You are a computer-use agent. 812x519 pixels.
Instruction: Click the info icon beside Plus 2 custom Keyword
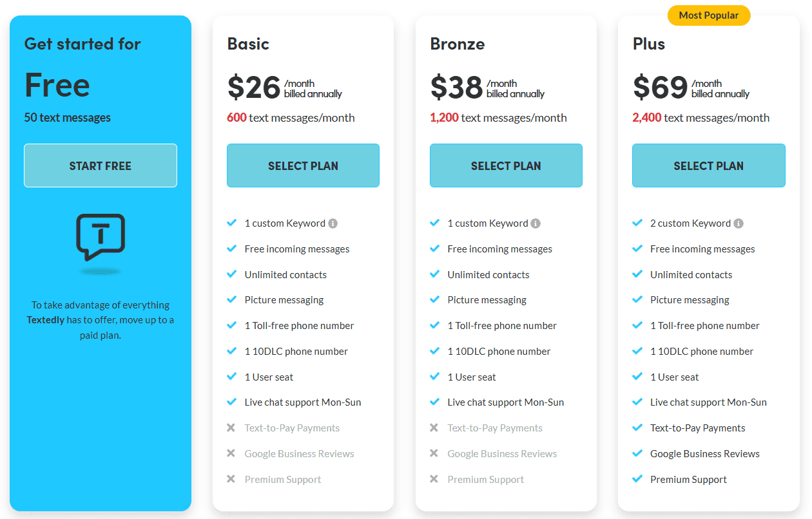739,223
